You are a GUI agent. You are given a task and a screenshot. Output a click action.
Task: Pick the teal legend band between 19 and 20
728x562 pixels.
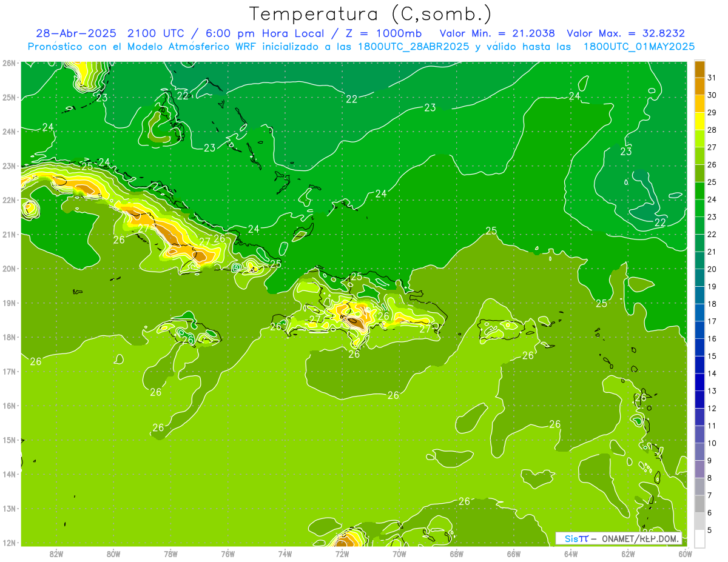(x=699, y=278)
